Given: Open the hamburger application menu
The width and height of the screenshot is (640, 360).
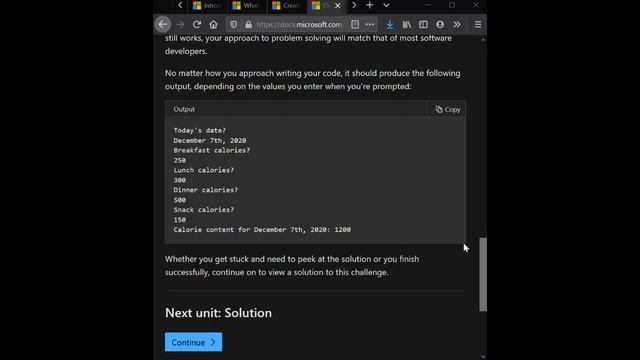Looking at the screenshot, I should (478, 24).
